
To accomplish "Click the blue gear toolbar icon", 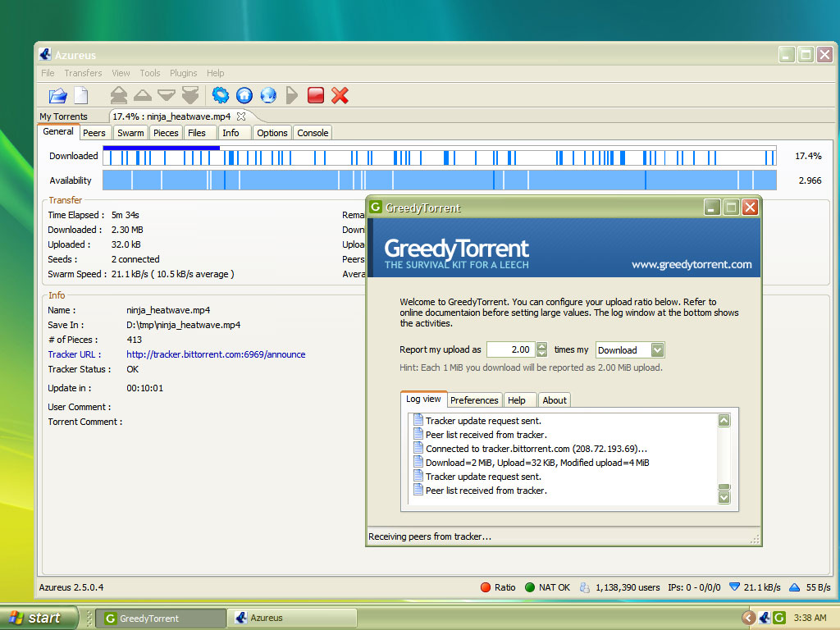I will coord(221,95).
